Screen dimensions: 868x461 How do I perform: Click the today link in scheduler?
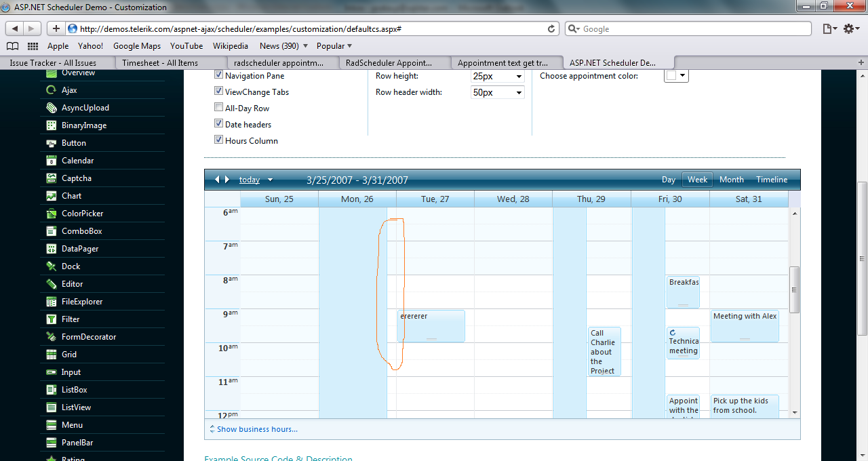tap(250, 180)
